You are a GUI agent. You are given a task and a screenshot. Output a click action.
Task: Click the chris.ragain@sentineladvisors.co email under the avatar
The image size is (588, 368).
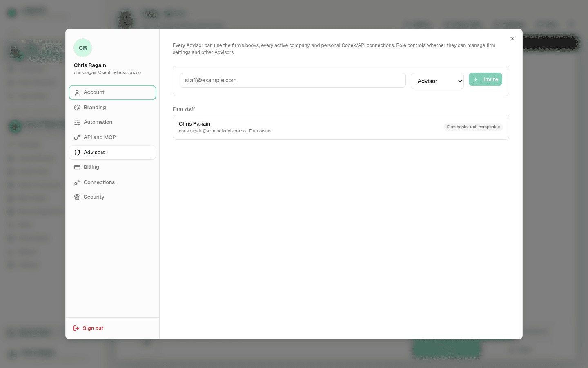click(107, 72)
